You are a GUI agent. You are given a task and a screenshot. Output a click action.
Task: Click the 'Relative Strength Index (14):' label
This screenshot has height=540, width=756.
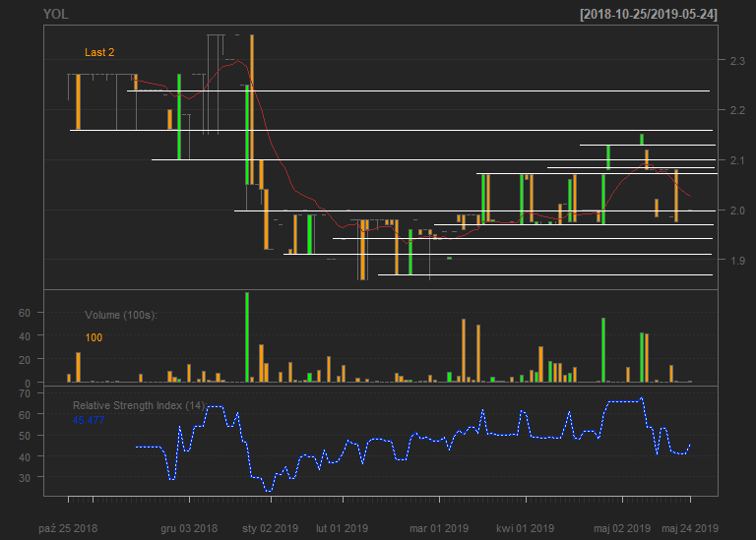[140, 405]
